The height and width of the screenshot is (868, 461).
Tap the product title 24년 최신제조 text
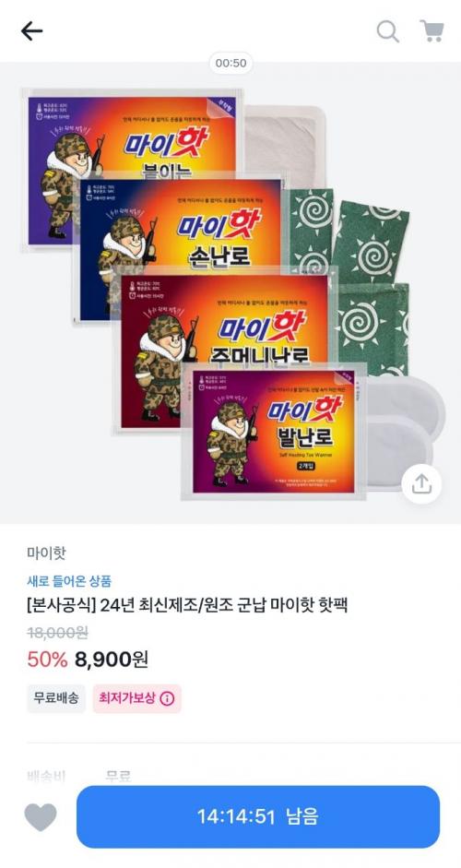pos(187,606)
